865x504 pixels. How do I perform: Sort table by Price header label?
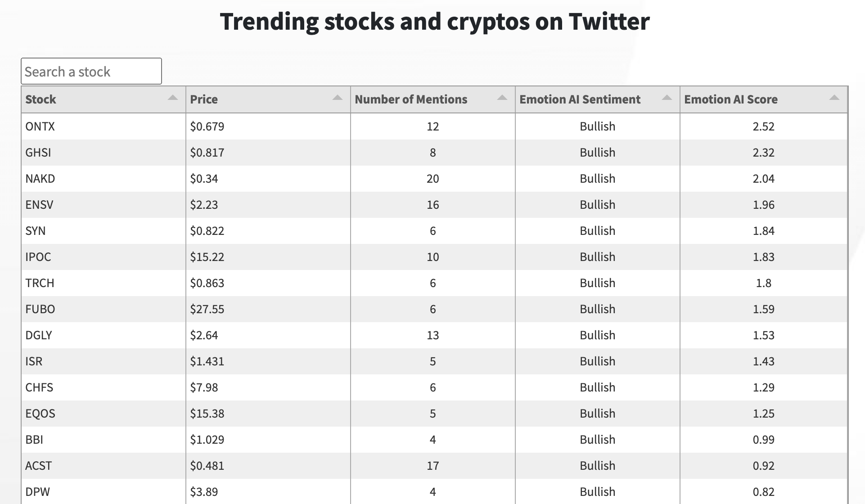(204, 99)
